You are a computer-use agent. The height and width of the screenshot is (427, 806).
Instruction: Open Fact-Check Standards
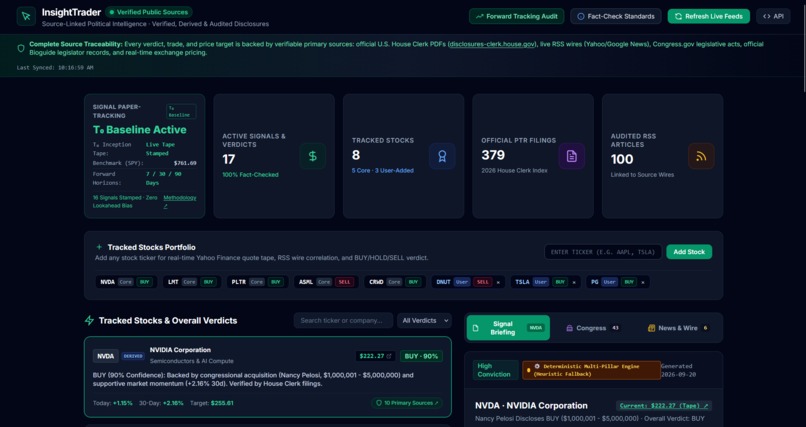tap(615, 16)
